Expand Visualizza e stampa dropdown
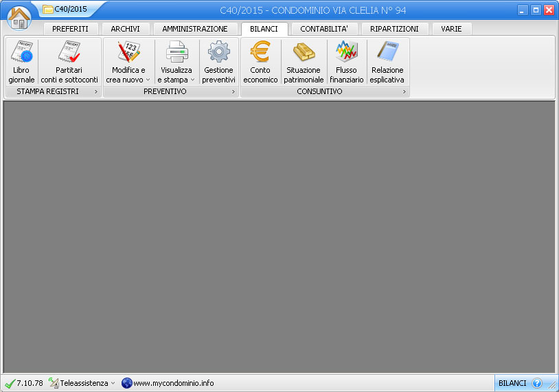The width and height of the screenshot is (559, 392). pyautogui.click(x=176, y=75)
